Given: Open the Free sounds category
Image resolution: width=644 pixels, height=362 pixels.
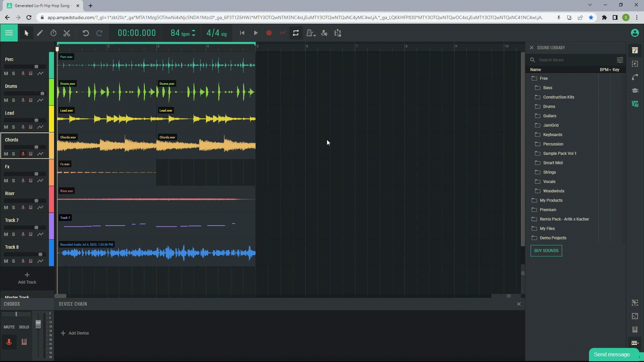Looking at the screenshot, I should click(544, 78).
